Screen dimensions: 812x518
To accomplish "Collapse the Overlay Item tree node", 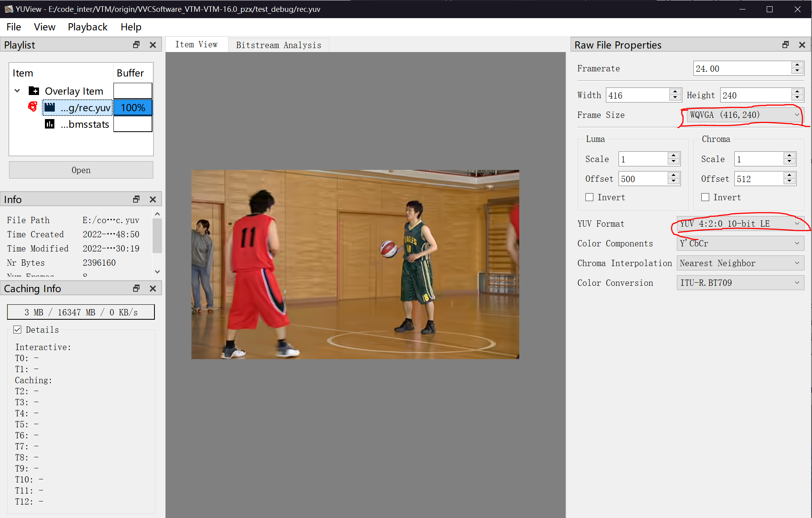I will (17, 91).
